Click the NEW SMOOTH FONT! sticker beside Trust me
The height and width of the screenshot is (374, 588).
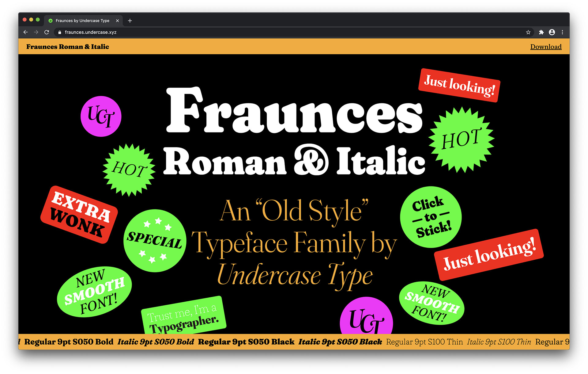95,292
